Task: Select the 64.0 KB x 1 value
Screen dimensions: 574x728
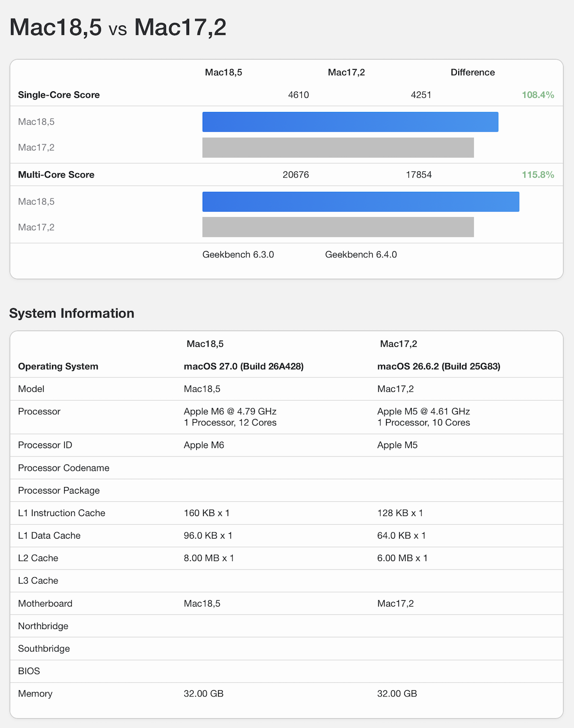Action: pyautogui.click(x=401, y=535)
